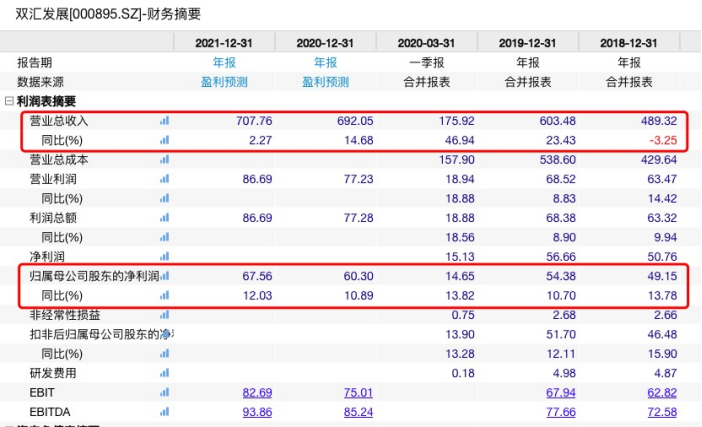Viewport: 702px width, 427px height.
Task: Click chart icon beside 利润总额
Action: (164, 217)
